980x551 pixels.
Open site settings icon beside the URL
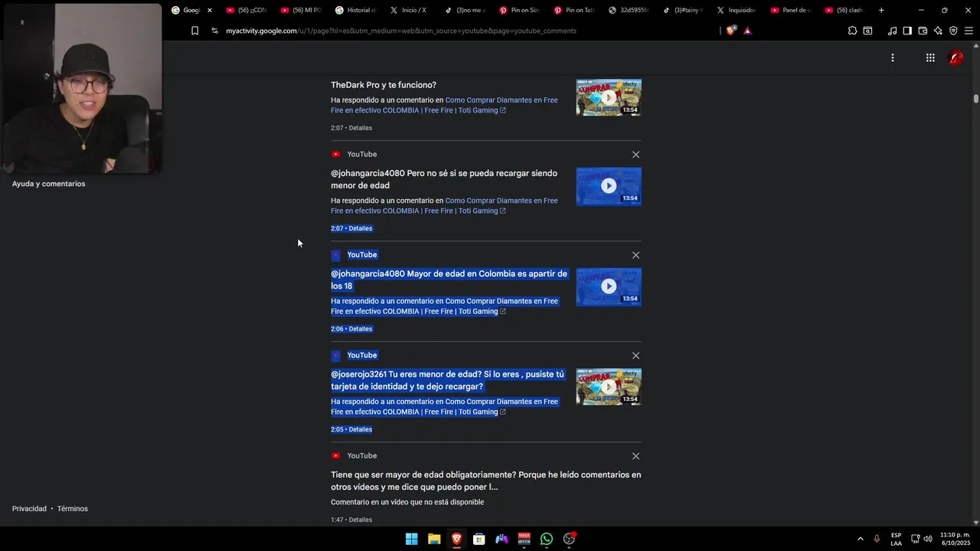pyautogui.click(x=214, y=31)
